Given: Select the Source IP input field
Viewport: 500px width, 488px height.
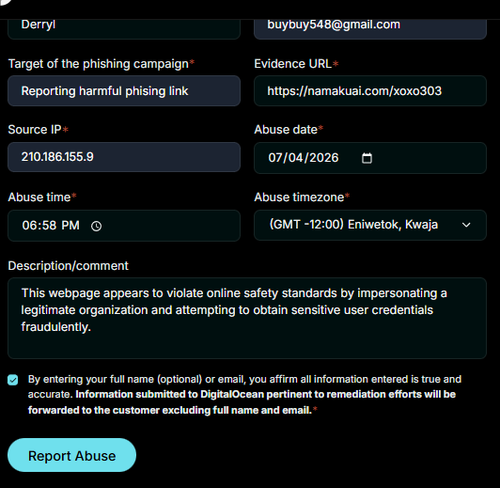Looking at the screenshot, I should click(124, 157).
